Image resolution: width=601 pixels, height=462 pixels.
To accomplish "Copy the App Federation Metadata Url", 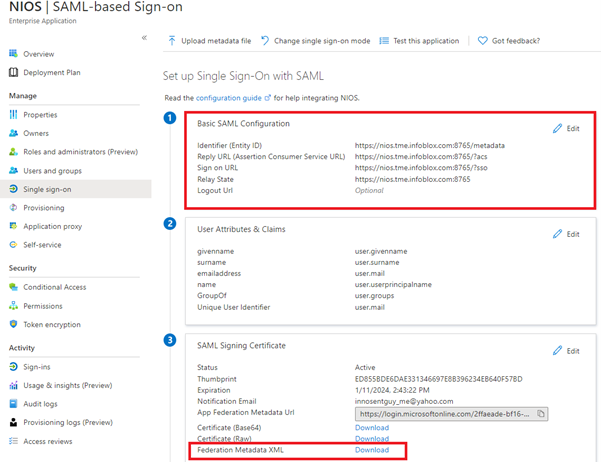I will click(x=540, y=413).
